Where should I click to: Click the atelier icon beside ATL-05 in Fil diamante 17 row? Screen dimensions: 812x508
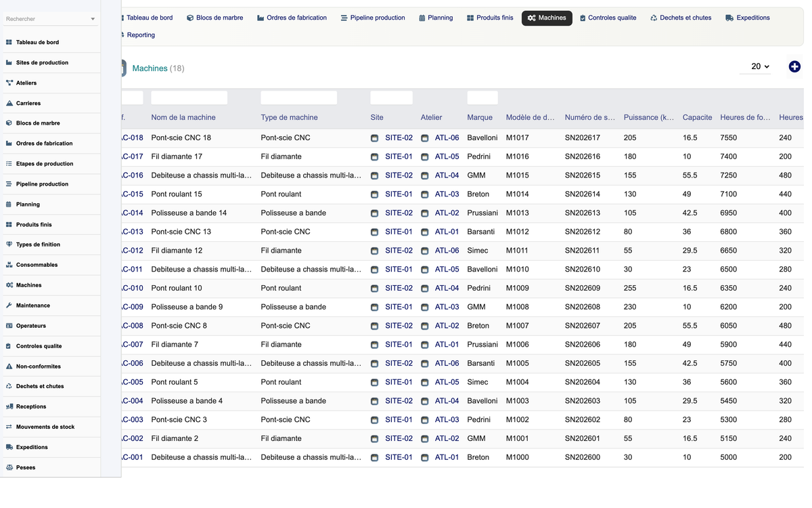point(425,157)
